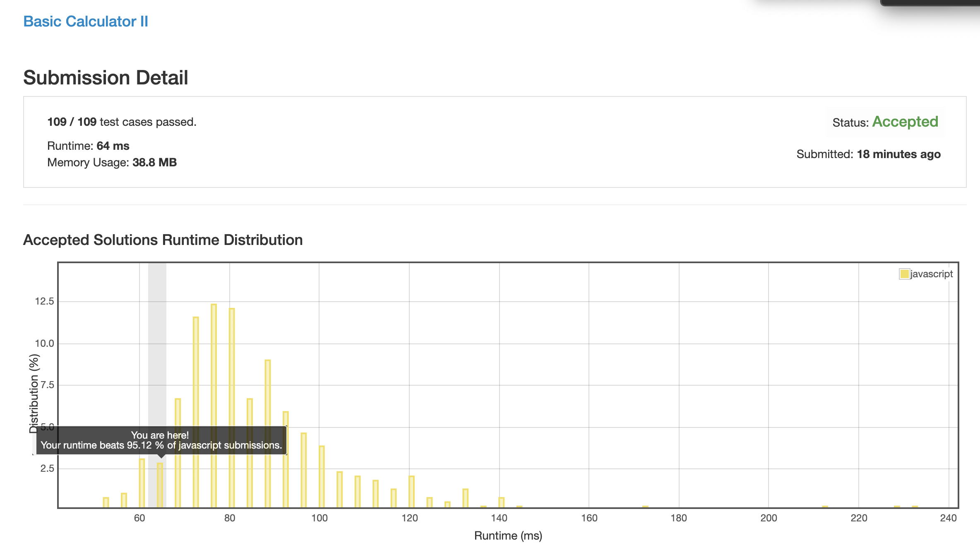The width and height of the screenshot is (980, 552).
Task: Click the x-axis tick label 60
Action: [x=139, y=518]
